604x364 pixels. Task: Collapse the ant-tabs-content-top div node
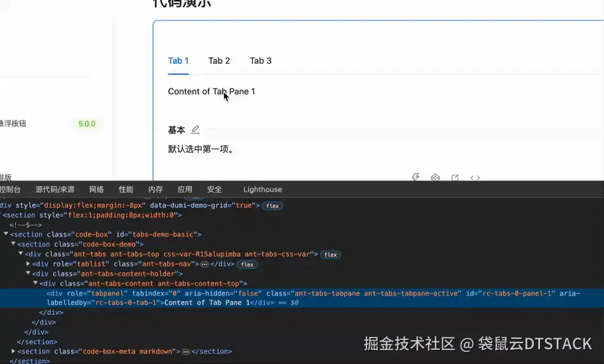pos(36,283)
